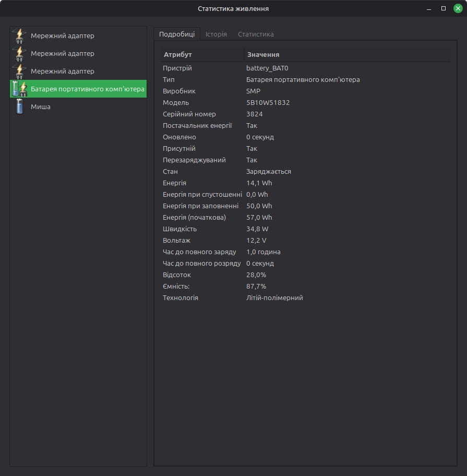
Task: Click the 28,0% percentage value
Action: (x=256, y=275)
